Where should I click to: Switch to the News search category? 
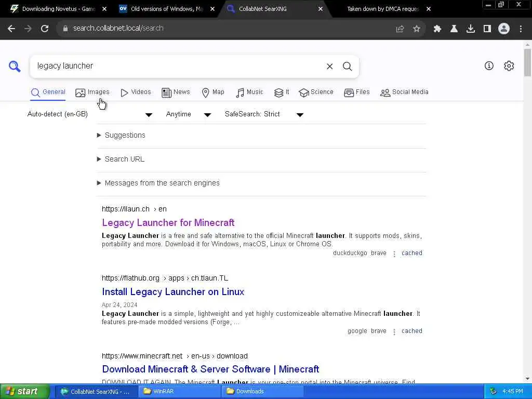click(176, 92)
